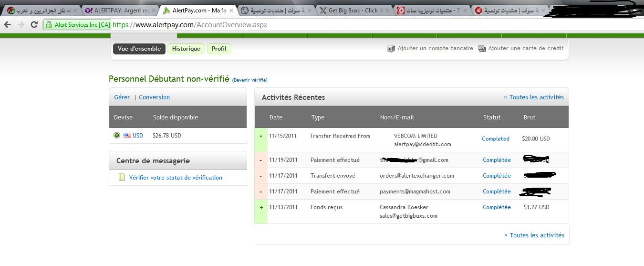Click the credit card icon beside Ajouter une carte
644x266 pixels.
pyautogui.click(x=482, y=49)
